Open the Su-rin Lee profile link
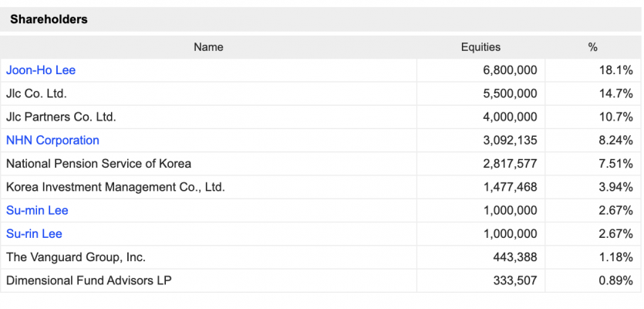The image size is (644, 309). [x=34, y=233]
